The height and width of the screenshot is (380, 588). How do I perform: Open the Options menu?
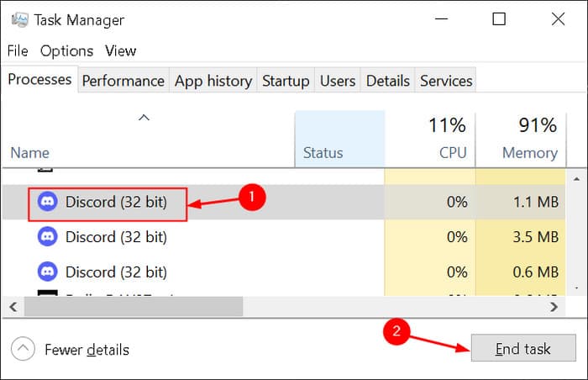[x=66, y=51]
